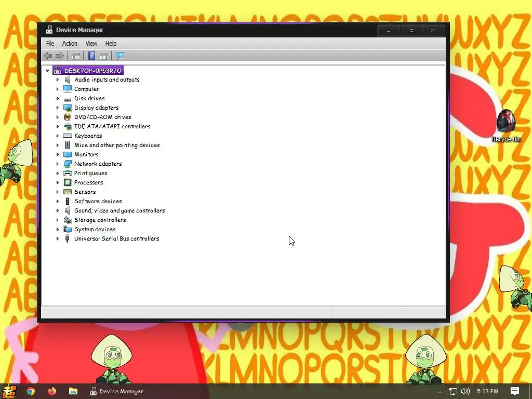This screenshot has height=399, width=532.
Task: Open the View menu
Action: pyautogui.click(x=91, y=44)
